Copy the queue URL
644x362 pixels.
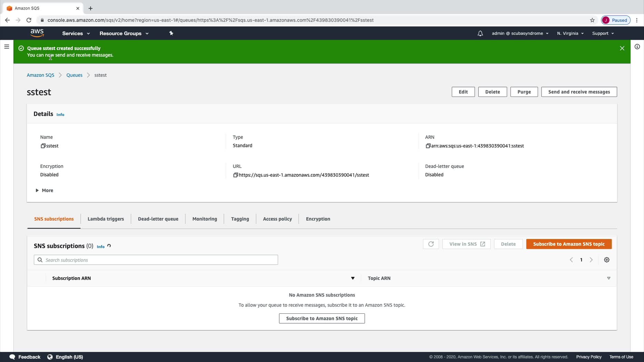coord(235,175)
